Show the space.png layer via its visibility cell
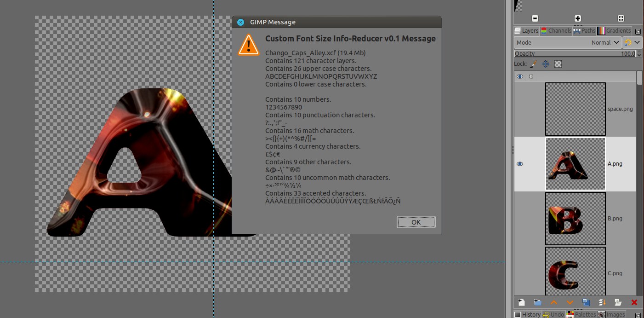Screen dimensions: 644x318 520,109
